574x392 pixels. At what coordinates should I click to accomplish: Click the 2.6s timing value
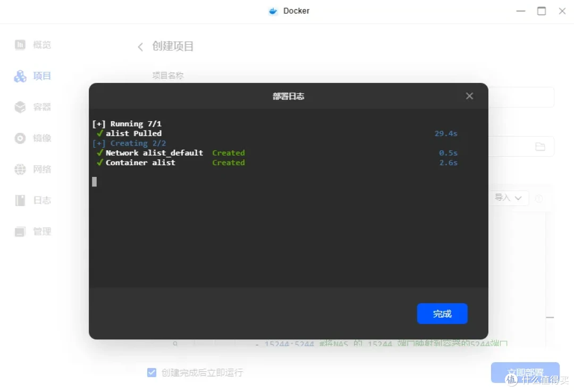(448, 163)
